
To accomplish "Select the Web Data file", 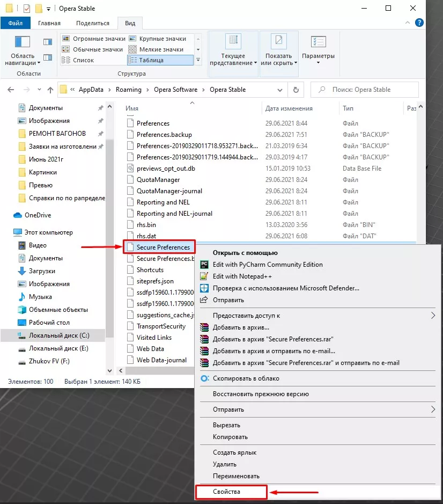I will point(150,349).
